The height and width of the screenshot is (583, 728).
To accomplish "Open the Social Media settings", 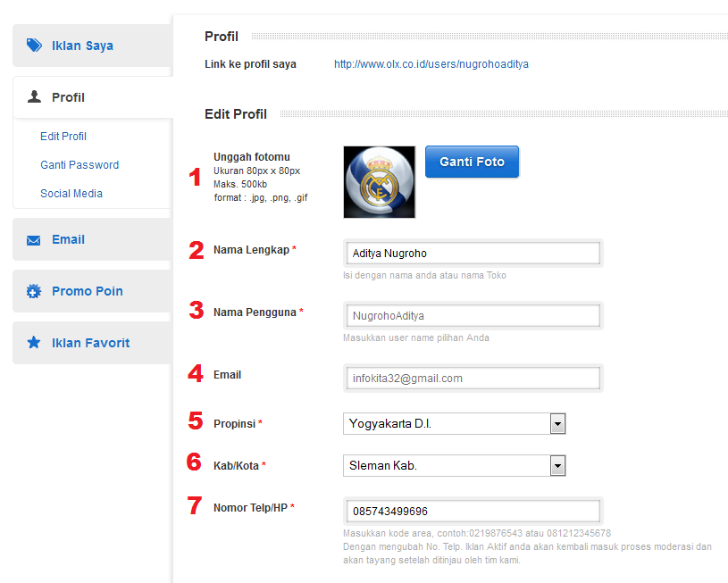I will click(76, 193).
